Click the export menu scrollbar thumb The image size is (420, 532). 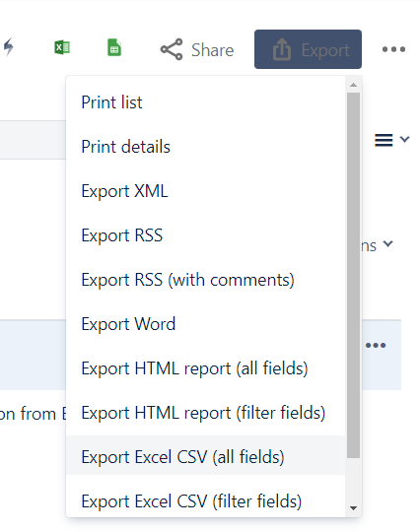pyautogui.click(x=354, y=275)
